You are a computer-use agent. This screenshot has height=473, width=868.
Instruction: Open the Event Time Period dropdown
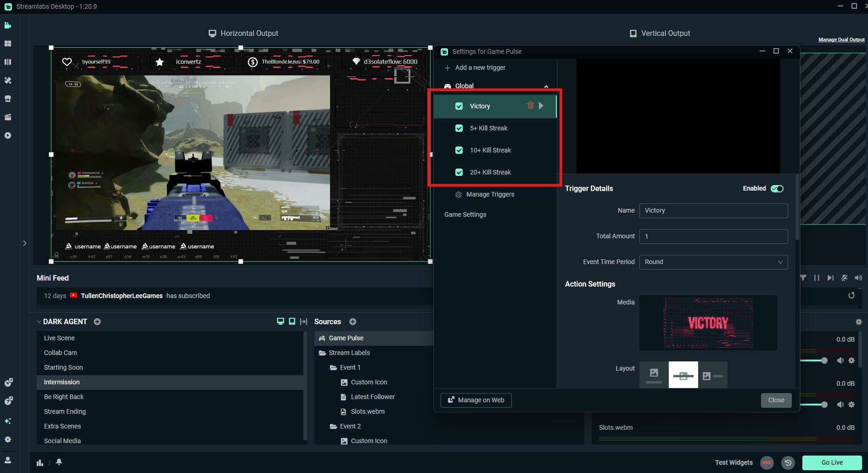tap(714, 262)
